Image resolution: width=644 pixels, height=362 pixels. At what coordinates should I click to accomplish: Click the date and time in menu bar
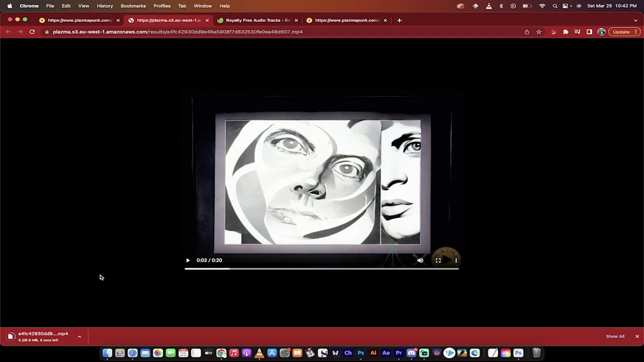pyautogui.click(x=612, y=6)
